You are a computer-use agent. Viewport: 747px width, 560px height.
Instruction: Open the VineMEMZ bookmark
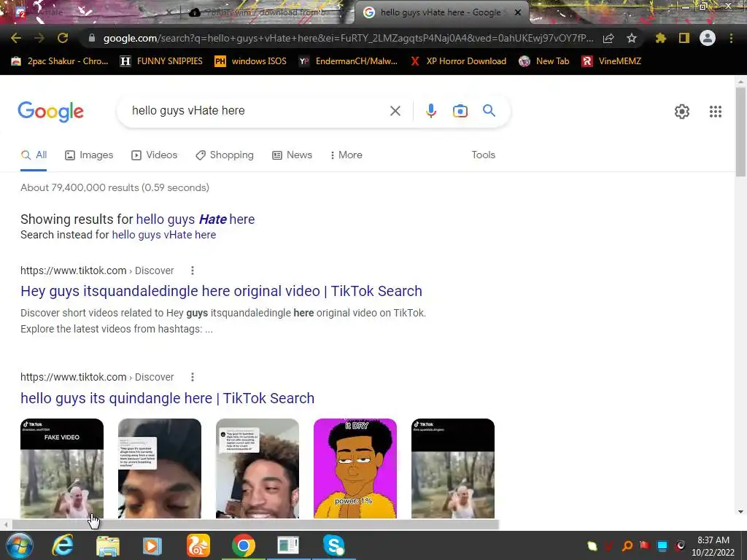pyautogui.click(x=611, y=61)
